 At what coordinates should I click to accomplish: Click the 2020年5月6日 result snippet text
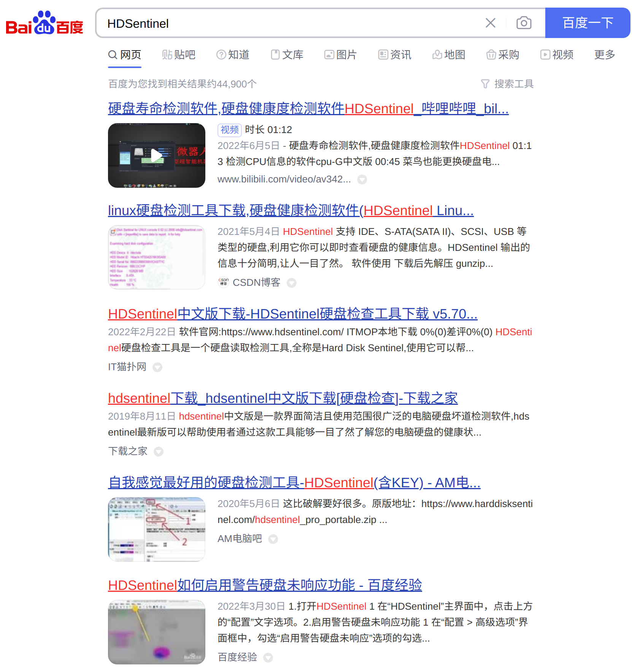coord(375,512)
